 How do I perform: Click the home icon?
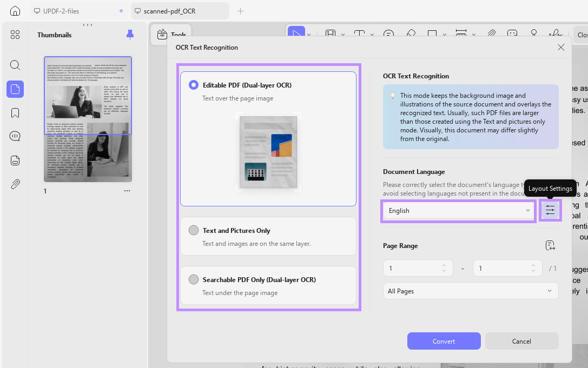point(15,11)
